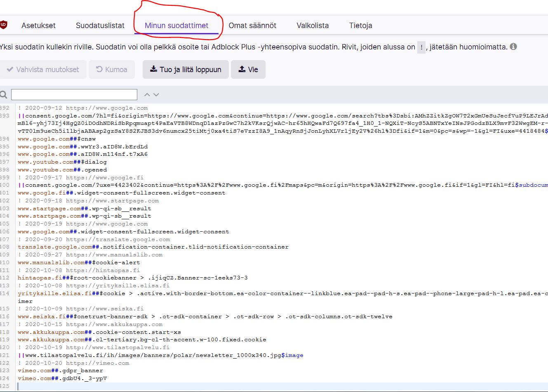Click filter 'www.youtube.com###dialog'
Image resolution: width=548 pixels, height=392 pixels.
[62, 162]
